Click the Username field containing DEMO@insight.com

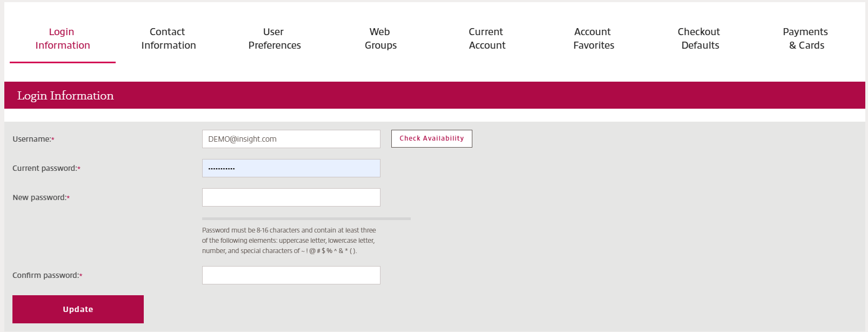coord(291,139)
